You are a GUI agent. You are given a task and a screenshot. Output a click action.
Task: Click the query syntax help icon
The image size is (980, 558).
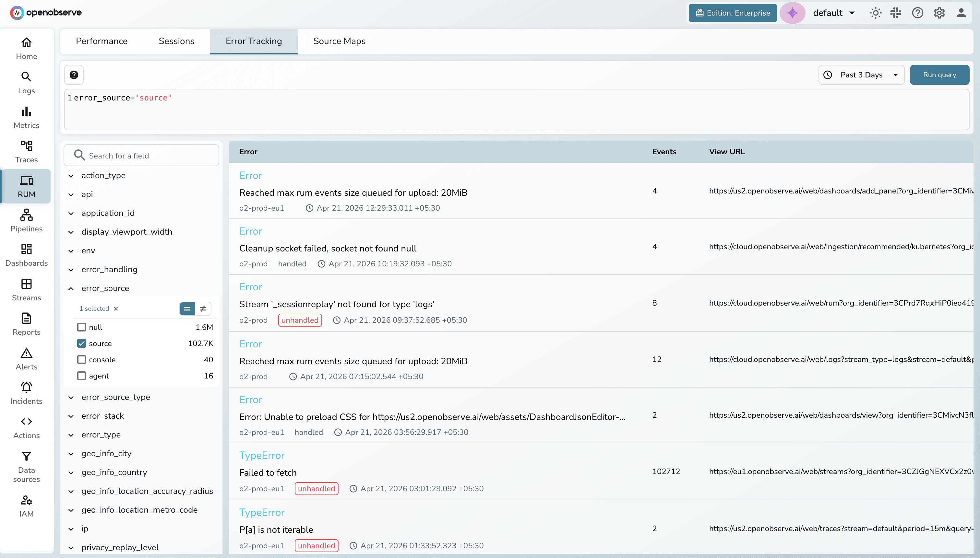[74, 75]
